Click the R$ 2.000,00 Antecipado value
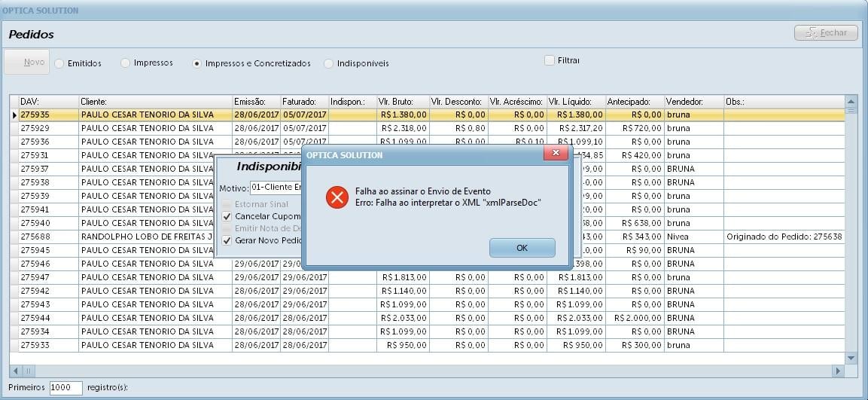 pyautogui.click(x=638, y=318)
